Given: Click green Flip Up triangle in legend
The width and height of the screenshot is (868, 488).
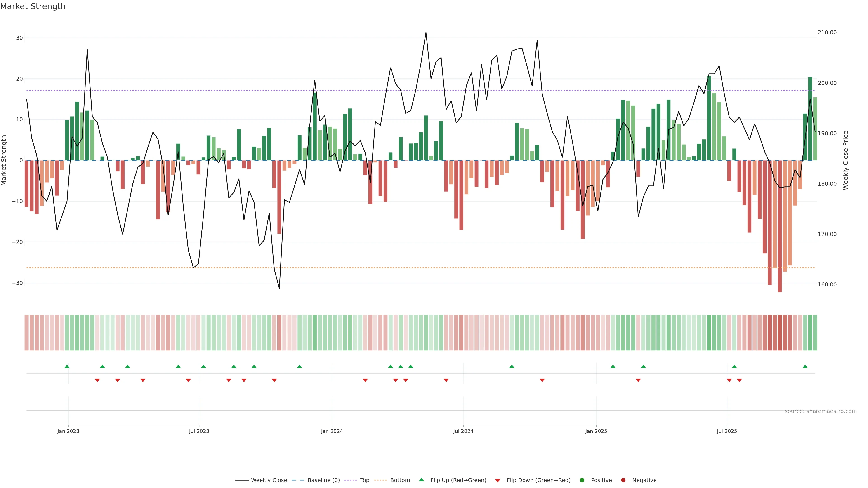Looking at the screenshot, I should (x=421, y=480).
